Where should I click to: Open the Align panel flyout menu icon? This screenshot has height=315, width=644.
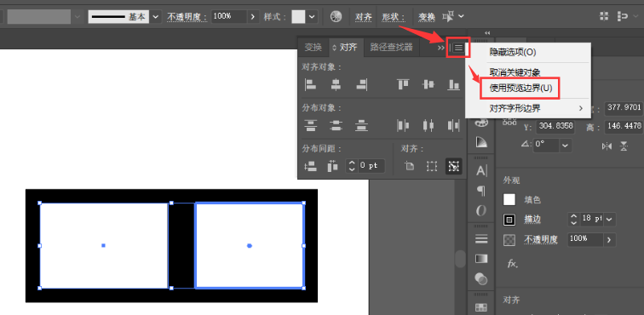458,48
